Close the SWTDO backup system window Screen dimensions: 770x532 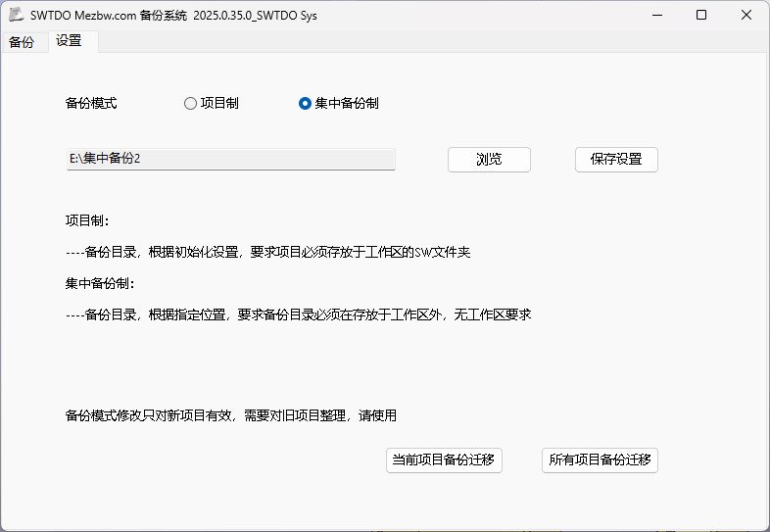(746, 15)
